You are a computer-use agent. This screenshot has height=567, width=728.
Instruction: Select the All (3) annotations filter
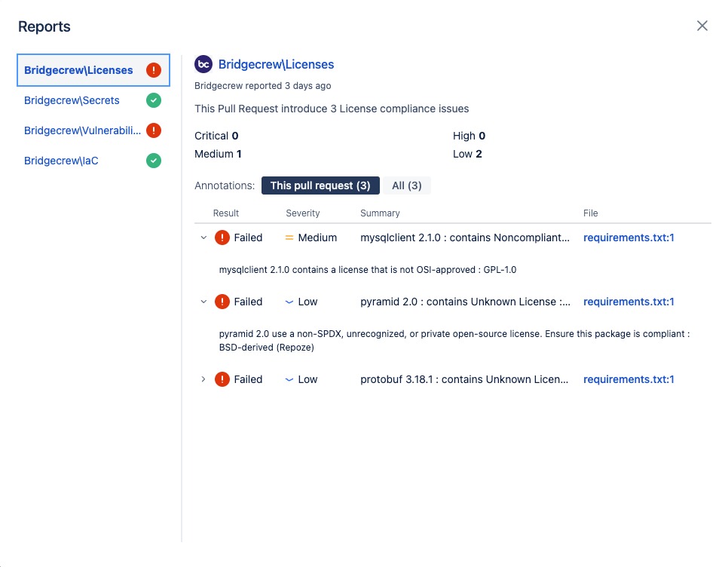coord(407,185)
